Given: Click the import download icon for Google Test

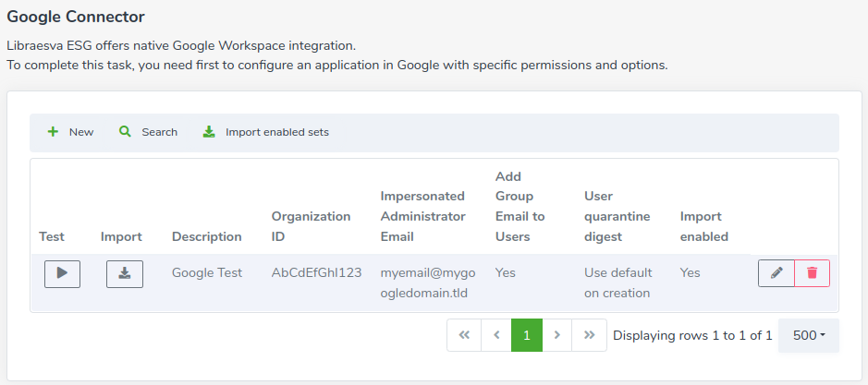Looking at the screenshot, I should [x=125, y=274].
